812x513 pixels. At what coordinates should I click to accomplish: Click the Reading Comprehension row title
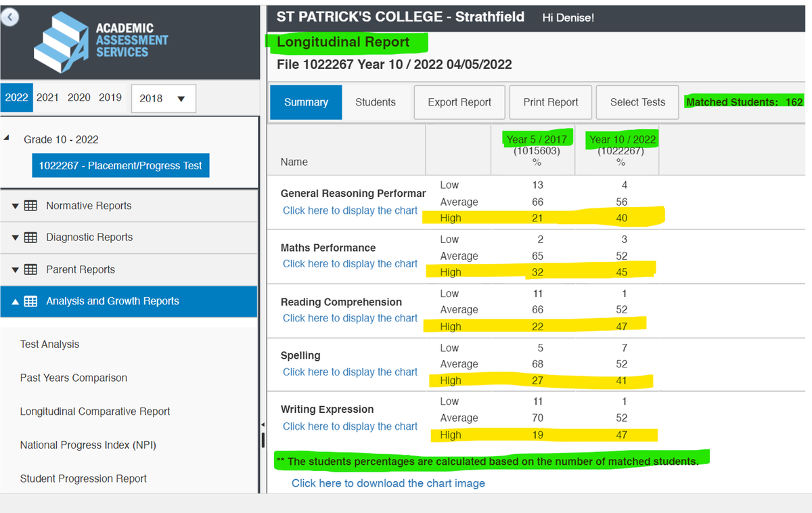[341, 302]
